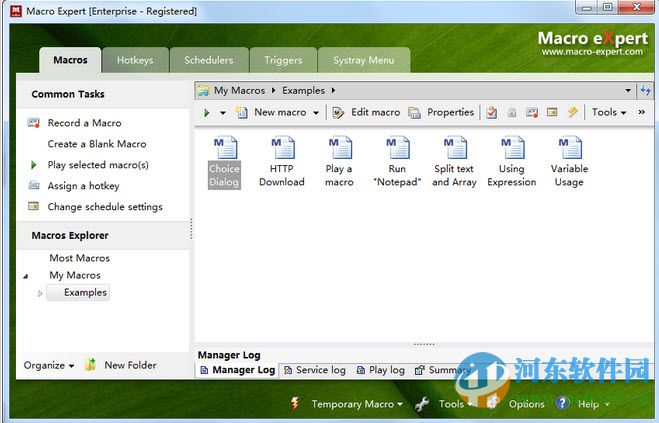Screen dimensions: 659x423
Task: Click the Edit macro button
Action: (x=366, y=113)
